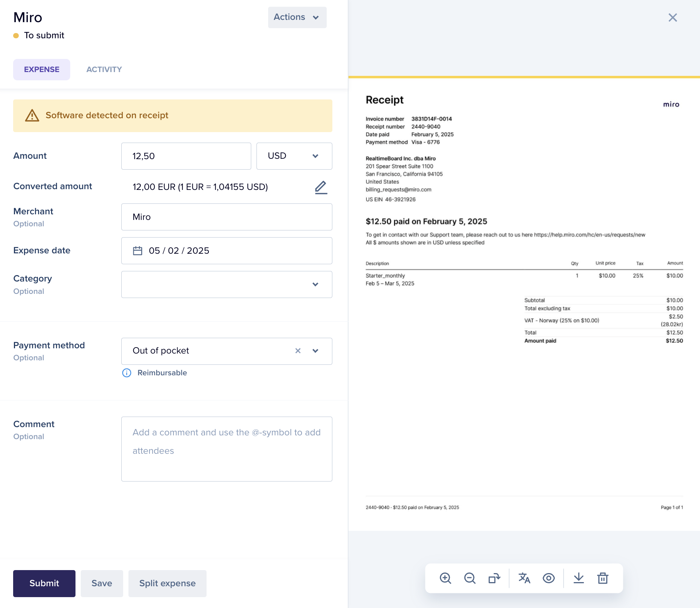The image size is (700, 608).
Task: Click the To submit status text
Action: click(x=44, y=35)
